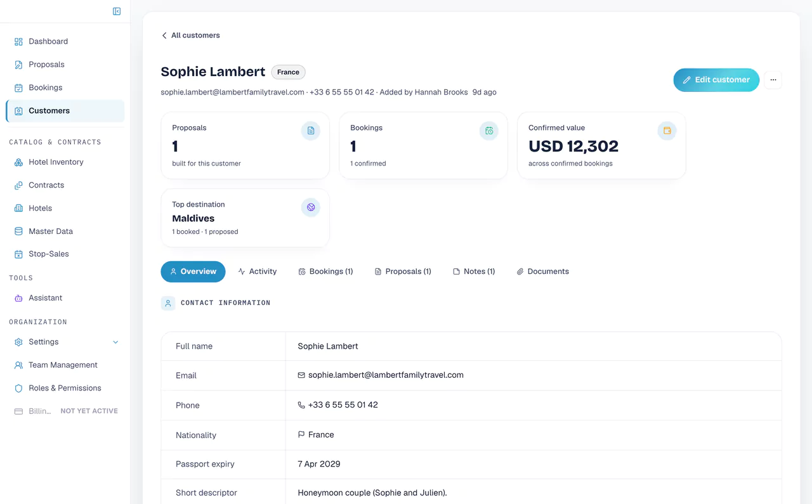Viewport: 812px width, 504px height.
Task: Open the Settings menu item
Action: pyautogui.click(x=65, y=342)
